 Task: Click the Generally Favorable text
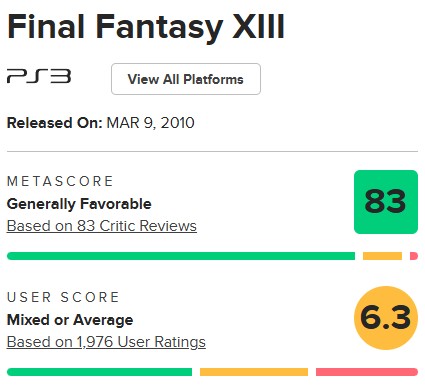[79, 204]
